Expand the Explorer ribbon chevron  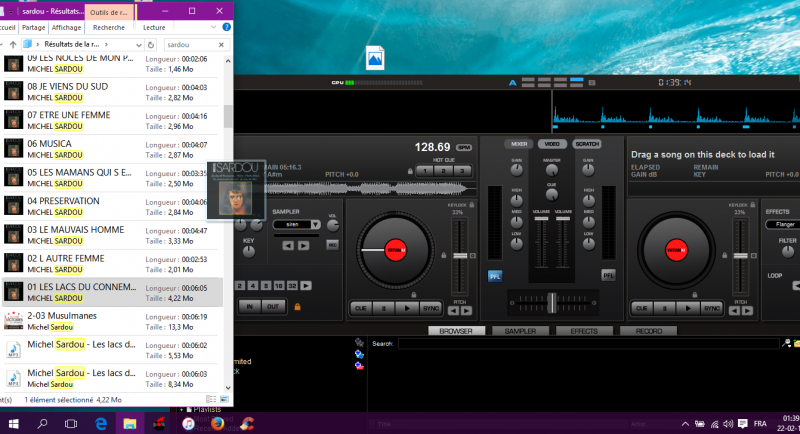pos(213,27)
